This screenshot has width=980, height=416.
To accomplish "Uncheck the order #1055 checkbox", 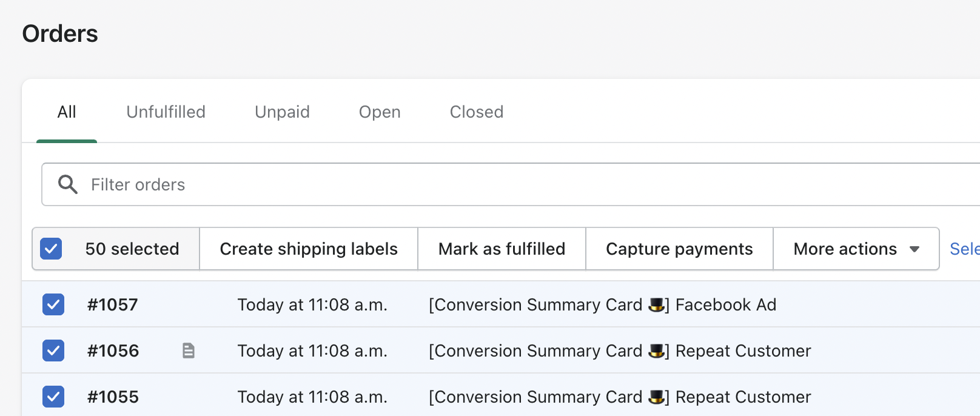I will click(x=53, y=397).
